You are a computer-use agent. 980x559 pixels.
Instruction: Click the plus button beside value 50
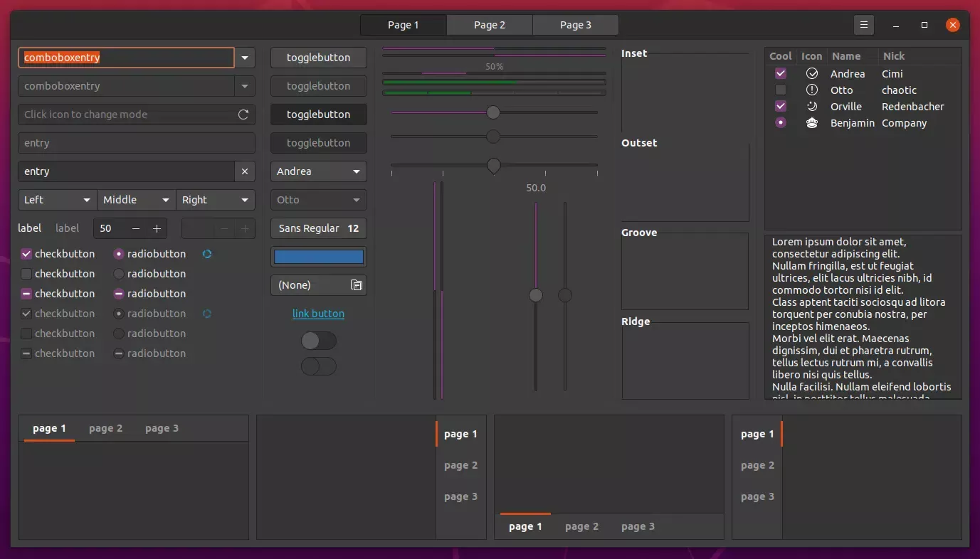[157, 228]
